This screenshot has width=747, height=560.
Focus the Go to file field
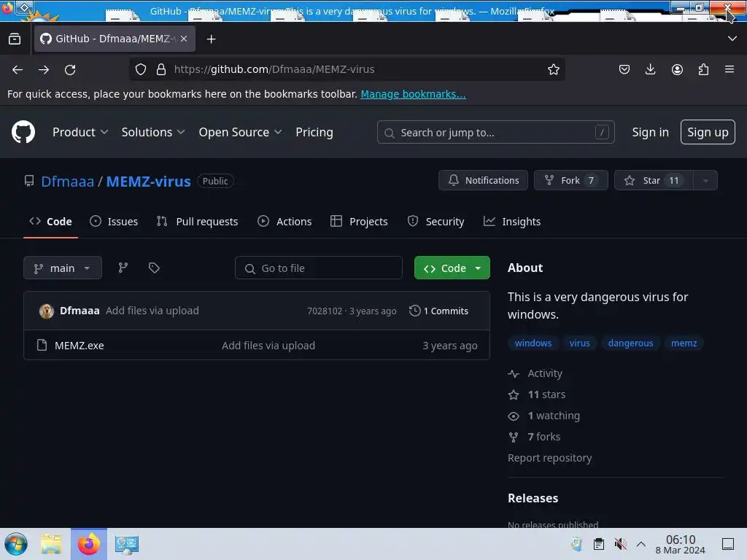click(x=318, y=268)
